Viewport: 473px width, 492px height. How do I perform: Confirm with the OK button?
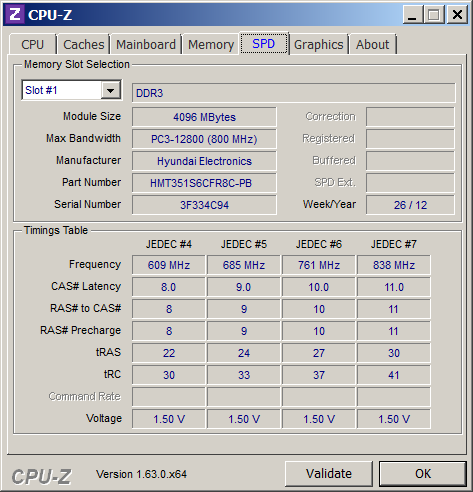pos(423,474)
